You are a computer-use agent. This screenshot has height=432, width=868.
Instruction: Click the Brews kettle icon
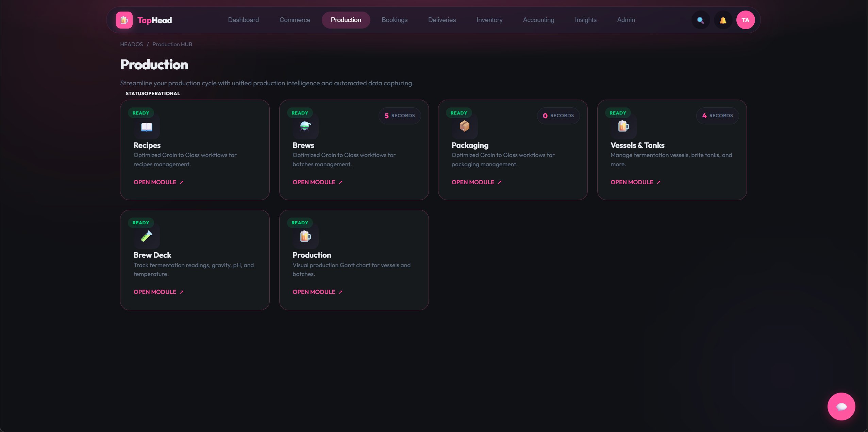(305, 126)
